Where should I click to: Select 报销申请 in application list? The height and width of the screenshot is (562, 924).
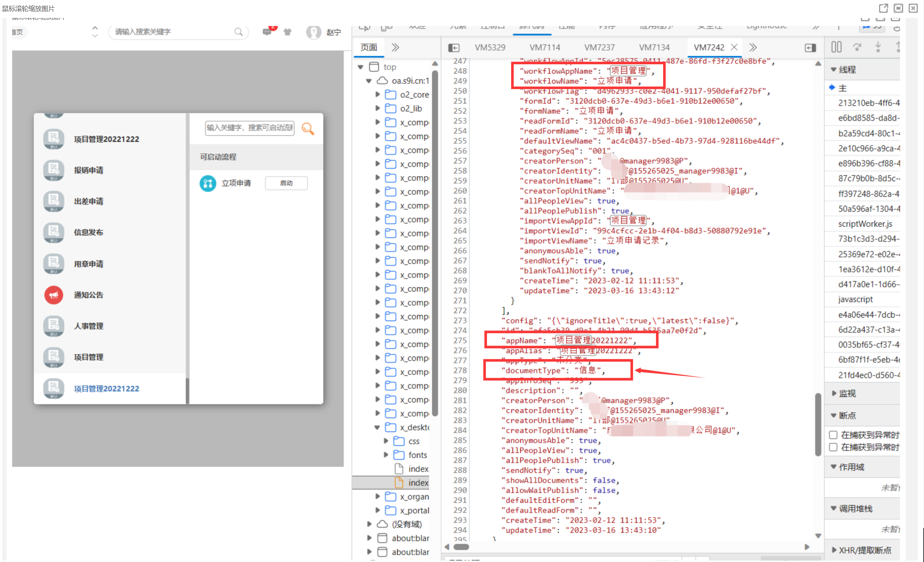[88, 170]
